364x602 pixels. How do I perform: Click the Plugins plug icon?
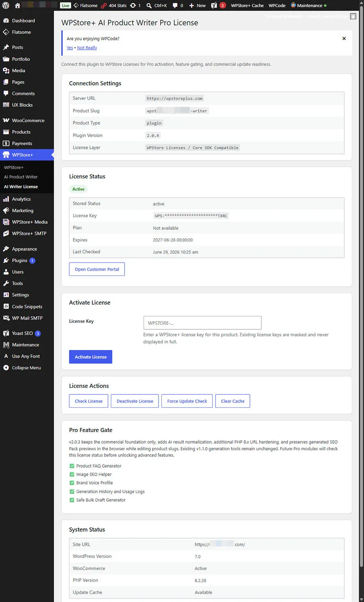pos(6,261)
